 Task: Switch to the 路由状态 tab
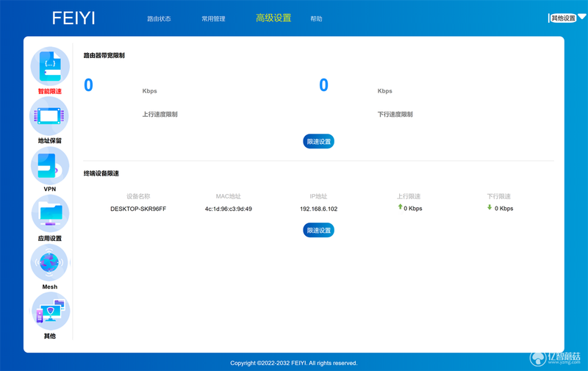point(159,19)
